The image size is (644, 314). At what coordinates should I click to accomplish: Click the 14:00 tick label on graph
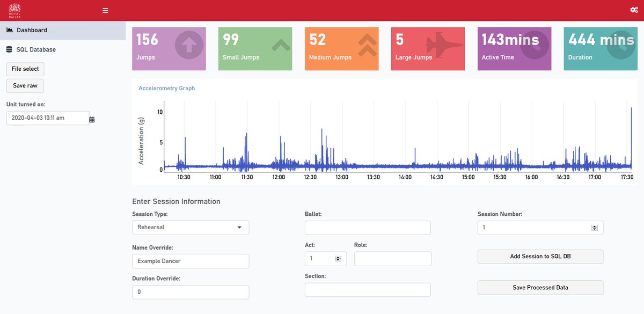tap(405, 177)
